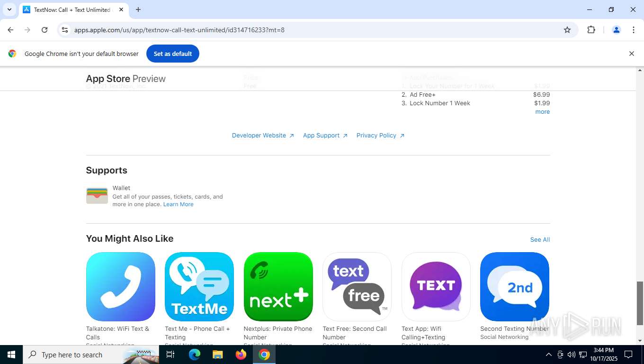
Task: Open Second Texting Number title
Action: click(x=515, y=329)
